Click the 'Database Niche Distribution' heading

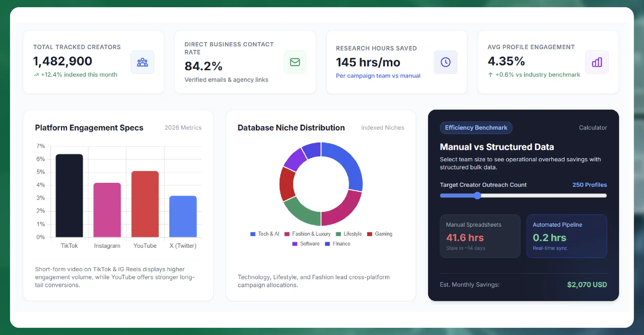point(291,128)
